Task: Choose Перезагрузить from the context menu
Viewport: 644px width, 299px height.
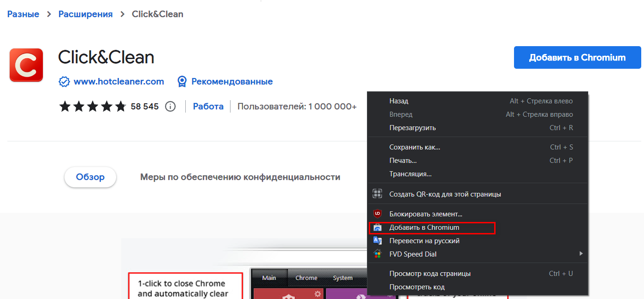Action: 478,128
